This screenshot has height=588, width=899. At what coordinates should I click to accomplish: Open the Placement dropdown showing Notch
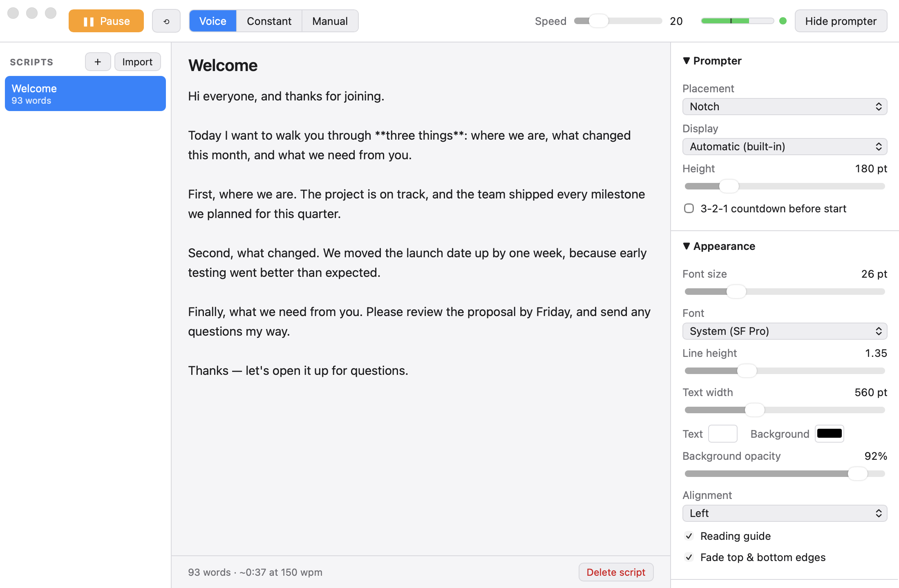click(x=785, y=107)
